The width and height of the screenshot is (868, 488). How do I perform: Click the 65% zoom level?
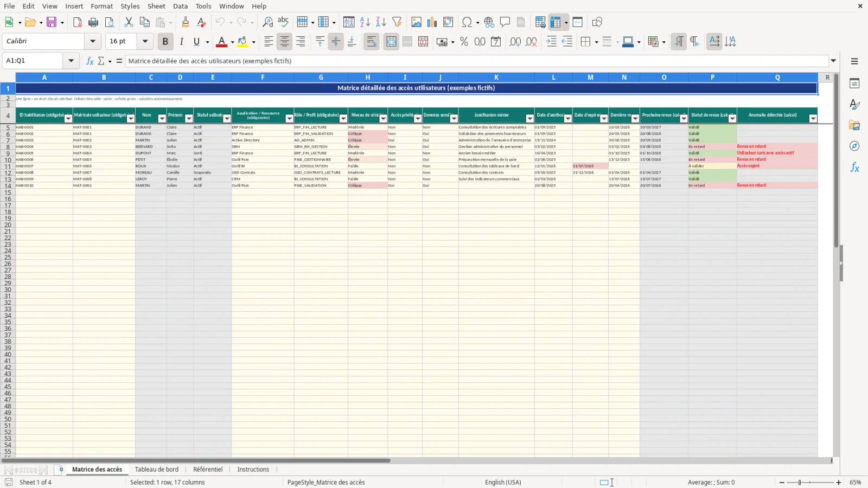(856, 483)
